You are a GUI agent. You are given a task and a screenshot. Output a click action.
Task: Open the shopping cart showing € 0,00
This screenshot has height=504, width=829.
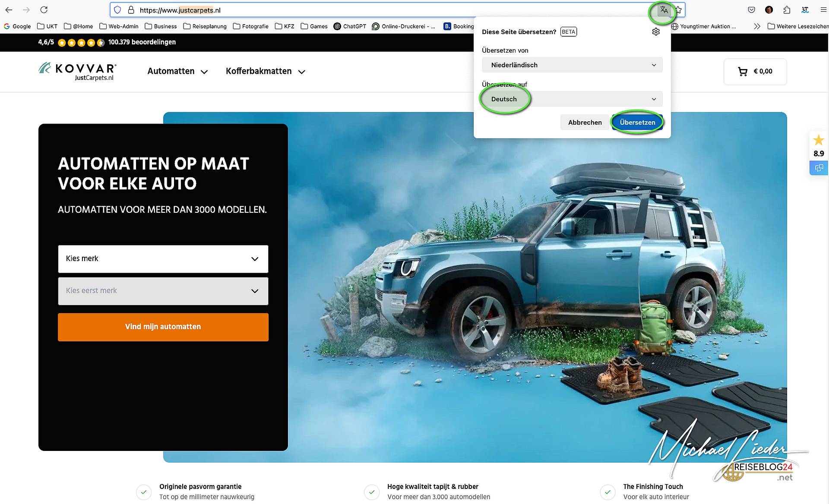755,71
